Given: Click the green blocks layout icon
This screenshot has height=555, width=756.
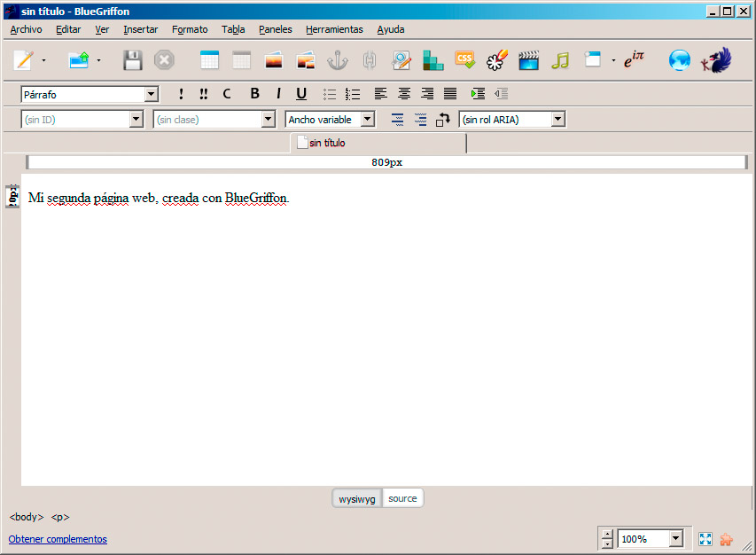Looking at the screenshot, I should 433,60.
